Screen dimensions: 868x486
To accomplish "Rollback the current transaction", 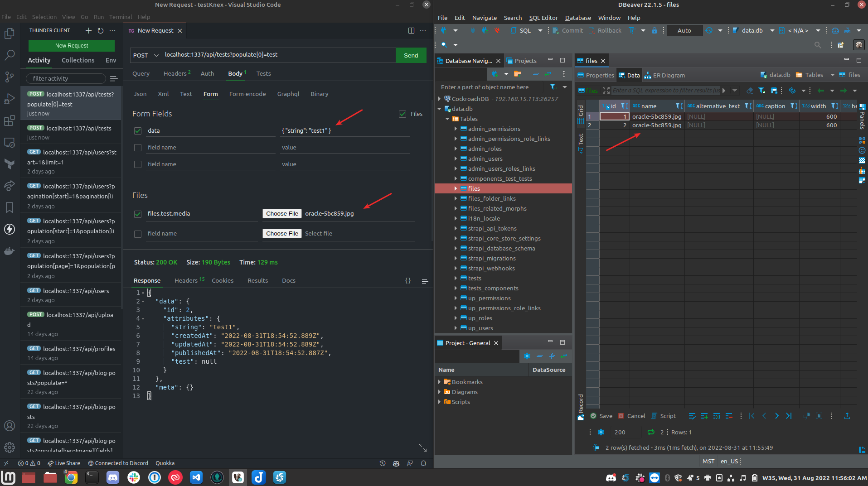I will (x=605, y=30).
